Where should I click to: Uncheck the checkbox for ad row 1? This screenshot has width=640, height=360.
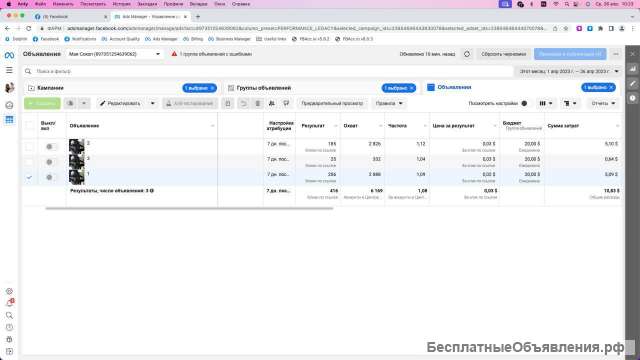(x=29, y=178)
